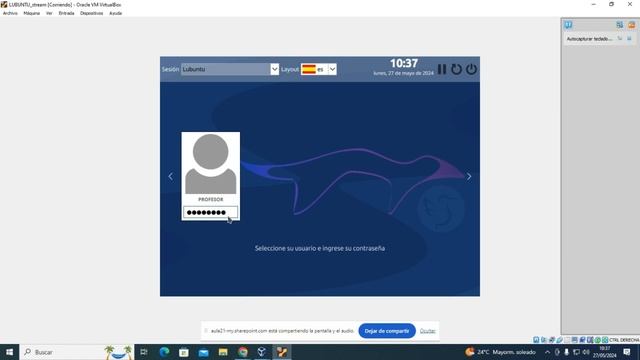
Task: Click the CTRL DERECHA host key indicator
Action: coord(624,340)
